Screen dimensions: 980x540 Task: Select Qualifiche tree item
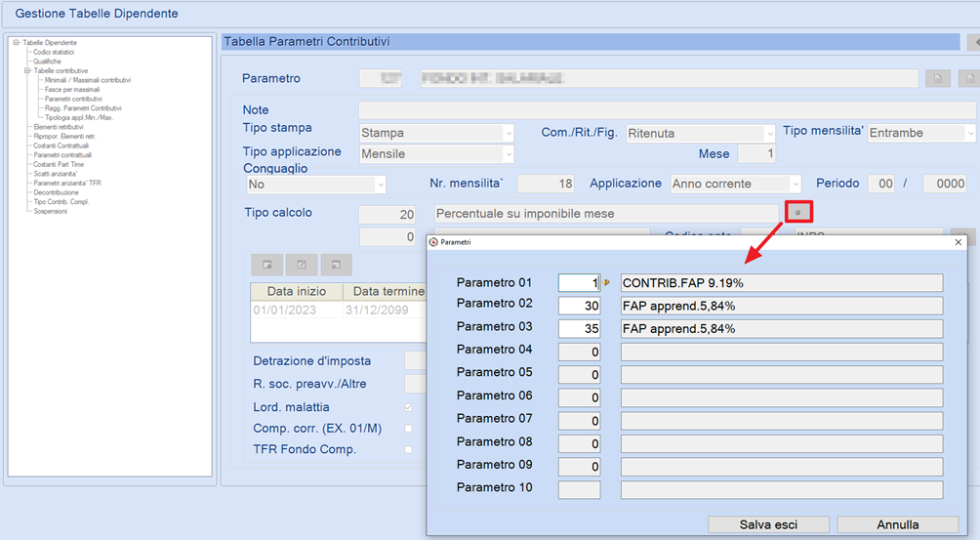48,62
